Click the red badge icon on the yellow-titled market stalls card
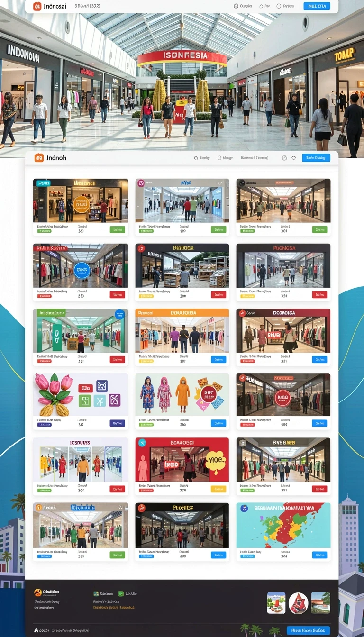Image resolution: width=364 pixels, height=637 pixels. point(141,248)
